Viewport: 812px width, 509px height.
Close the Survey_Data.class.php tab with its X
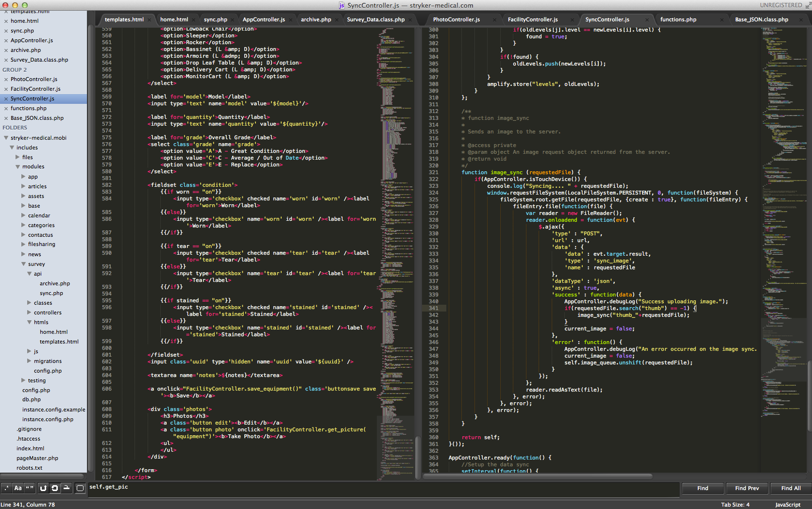point(410,20)
